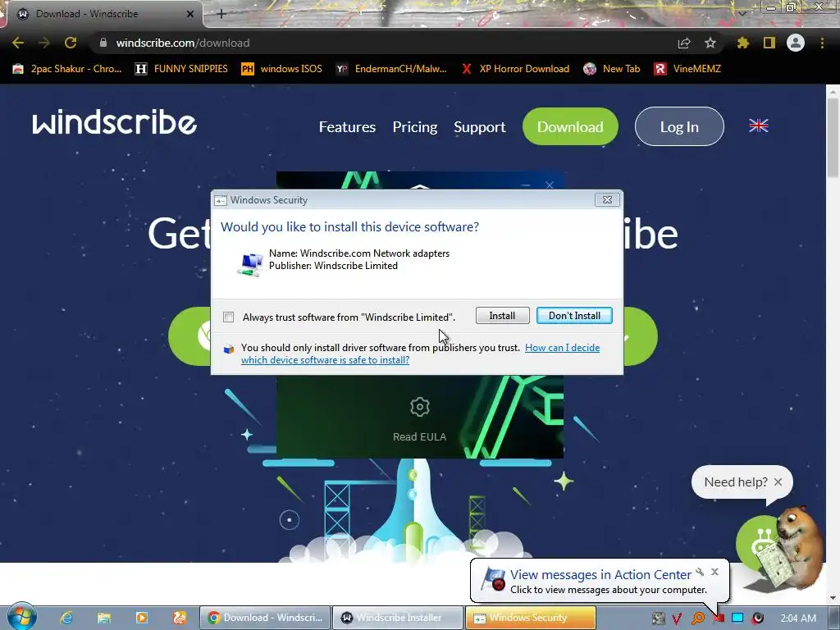Open the Chrome extensions puzzle icon
The image size is (840, 630).
point(742,43)
